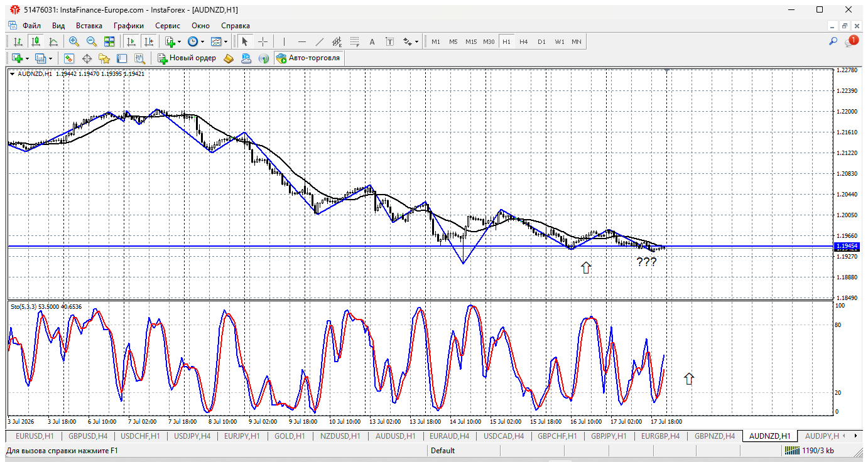
Task: Zoom in on the chart
Action: point(74,41)
